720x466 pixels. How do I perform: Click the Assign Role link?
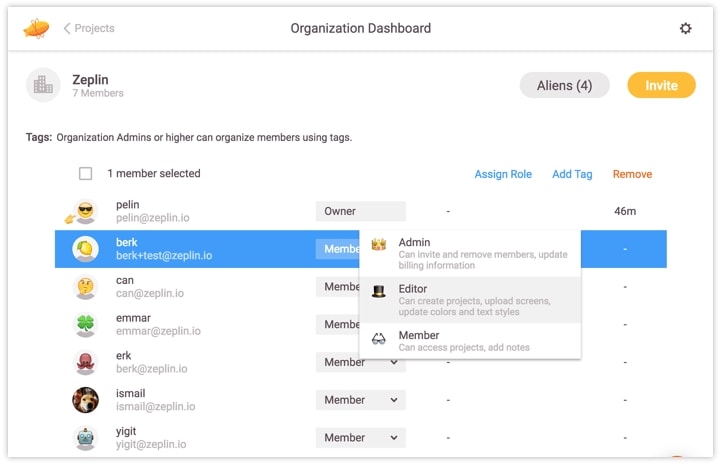point(503,174)
